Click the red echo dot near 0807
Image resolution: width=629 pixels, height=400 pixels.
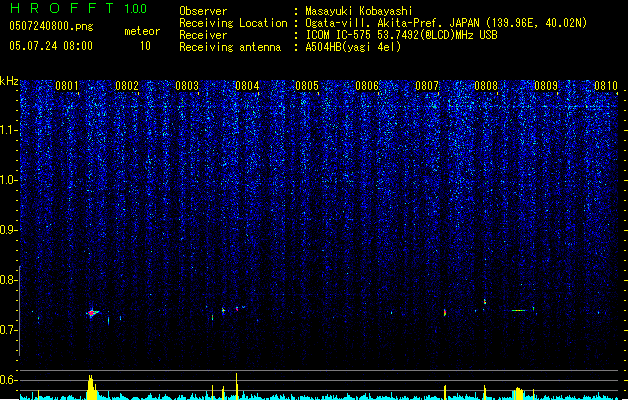click(x=445, y=312)
